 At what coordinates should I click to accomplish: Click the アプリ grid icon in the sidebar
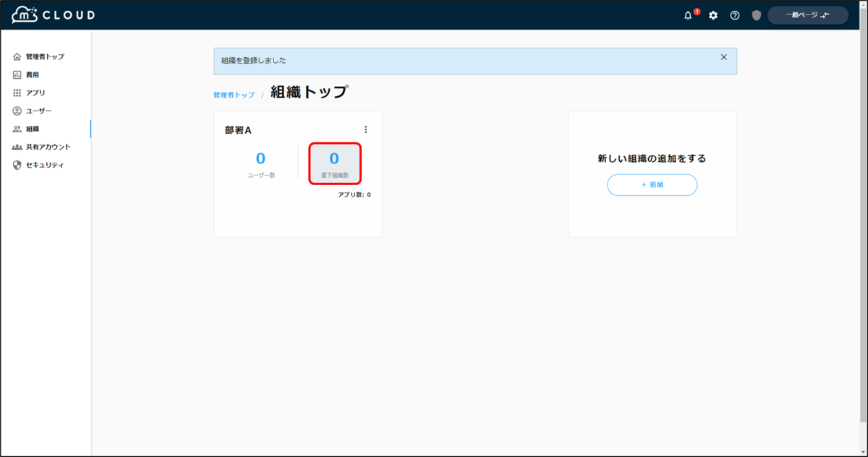[x=16, y=92]
